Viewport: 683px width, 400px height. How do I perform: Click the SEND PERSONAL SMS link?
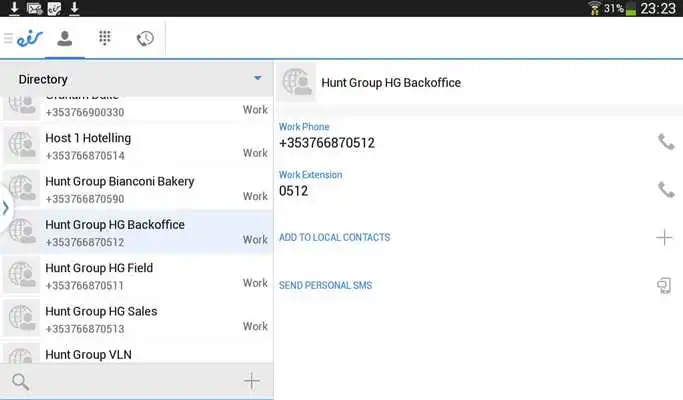(325, 286)
